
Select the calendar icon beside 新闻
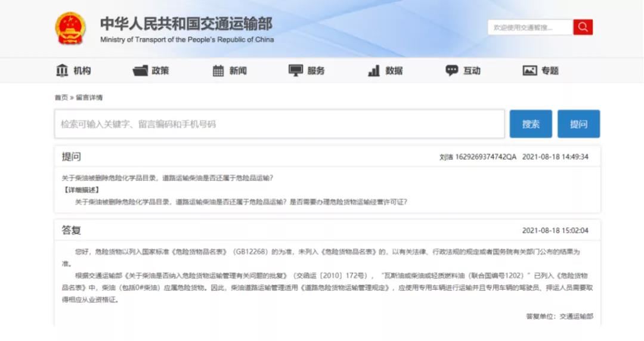coord(218,70)
